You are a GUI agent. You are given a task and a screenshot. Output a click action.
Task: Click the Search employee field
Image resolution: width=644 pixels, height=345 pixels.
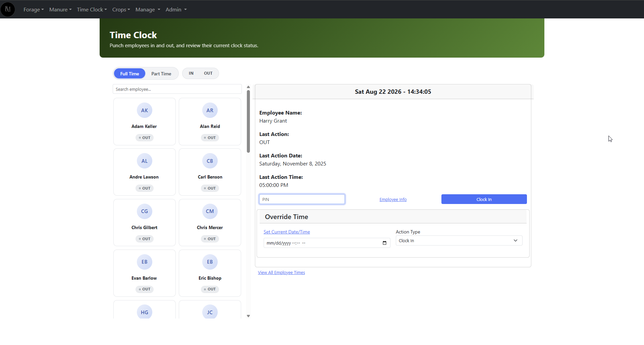pyautogui.click(x=177, y=89)
